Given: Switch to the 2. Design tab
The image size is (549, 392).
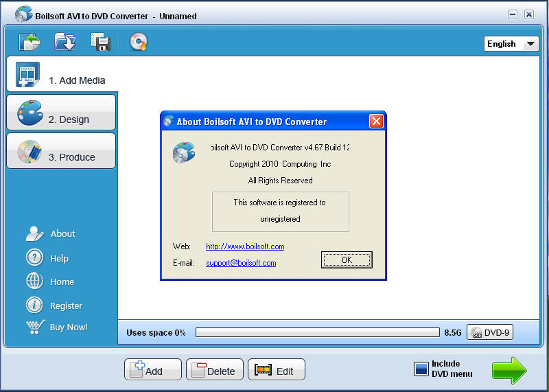Looking at the screenshot, I should pos(61,113).
